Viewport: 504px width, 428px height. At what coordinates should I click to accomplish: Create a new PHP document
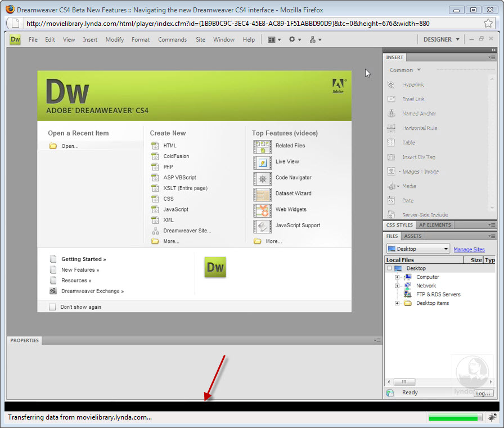[x=168, y=167]
